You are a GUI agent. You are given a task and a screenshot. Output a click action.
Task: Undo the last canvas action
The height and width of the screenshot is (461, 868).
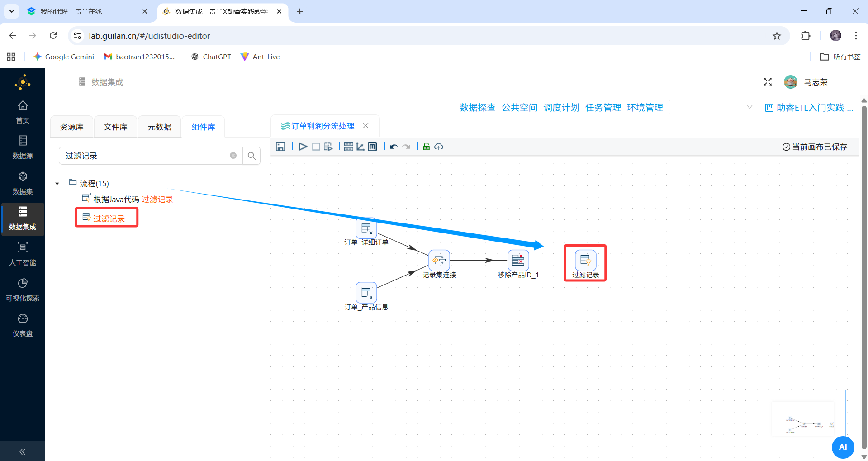pos(394,147)
